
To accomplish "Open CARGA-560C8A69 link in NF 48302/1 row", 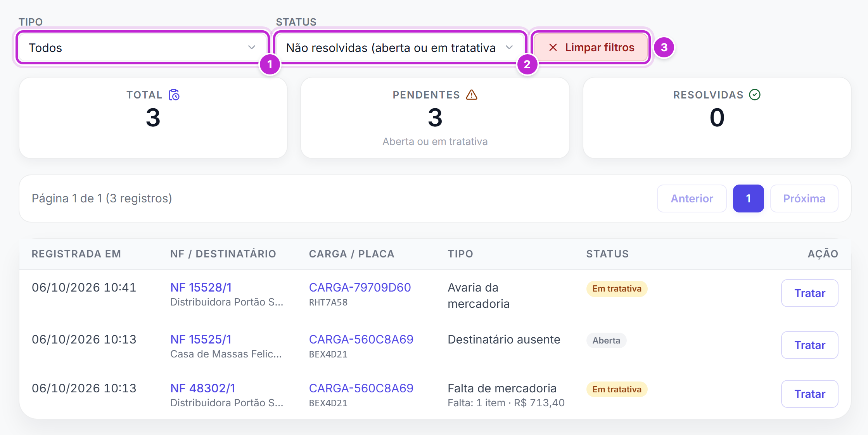I will 361,388.
